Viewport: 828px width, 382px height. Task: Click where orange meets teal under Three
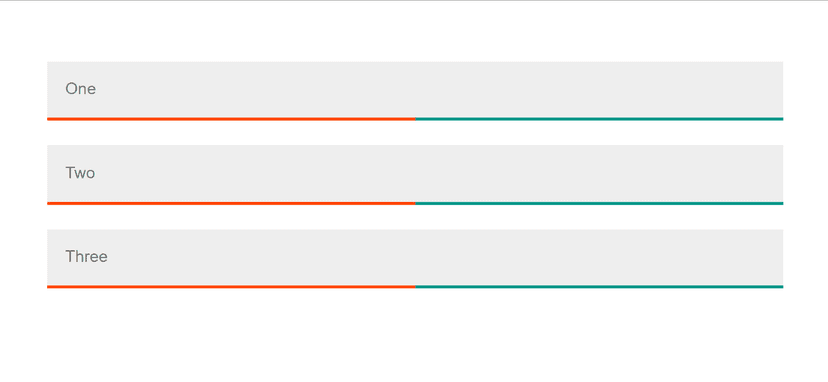coord(415,287)
